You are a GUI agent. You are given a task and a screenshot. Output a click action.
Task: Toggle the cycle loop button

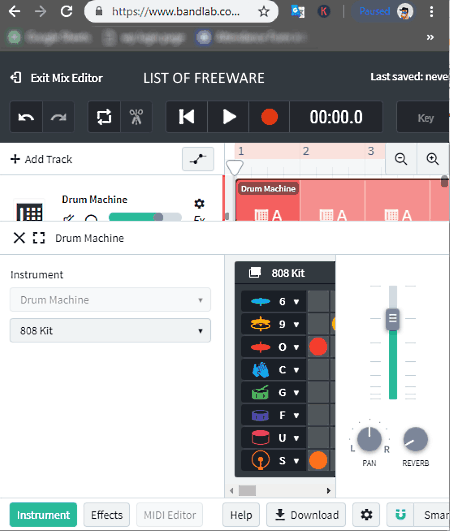[x=104, y=117]
